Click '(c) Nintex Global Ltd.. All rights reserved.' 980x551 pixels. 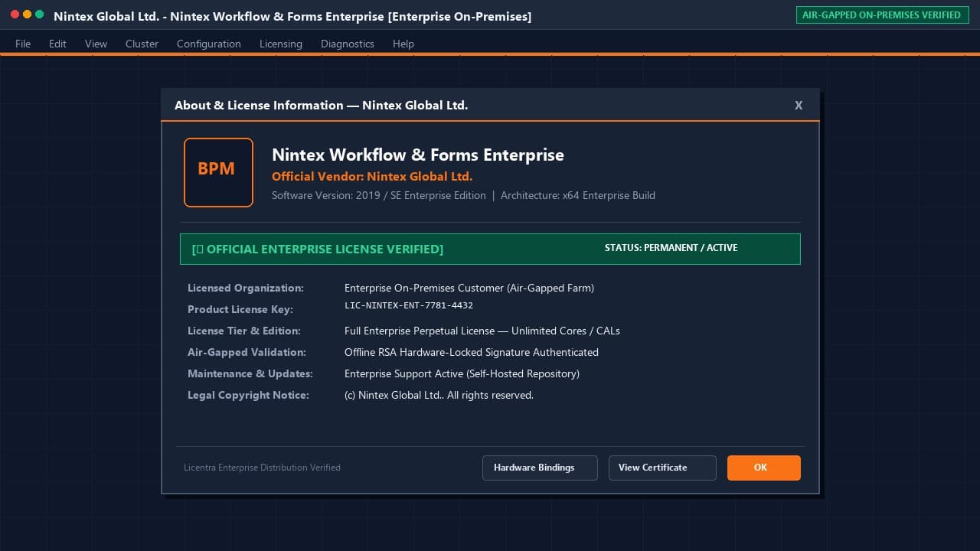tap(439, 395)
